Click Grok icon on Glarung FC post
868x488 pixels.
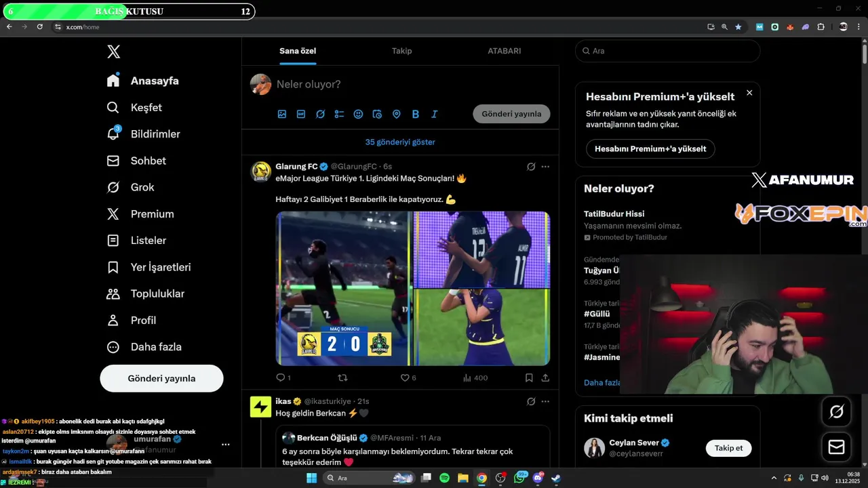[531, 166]
